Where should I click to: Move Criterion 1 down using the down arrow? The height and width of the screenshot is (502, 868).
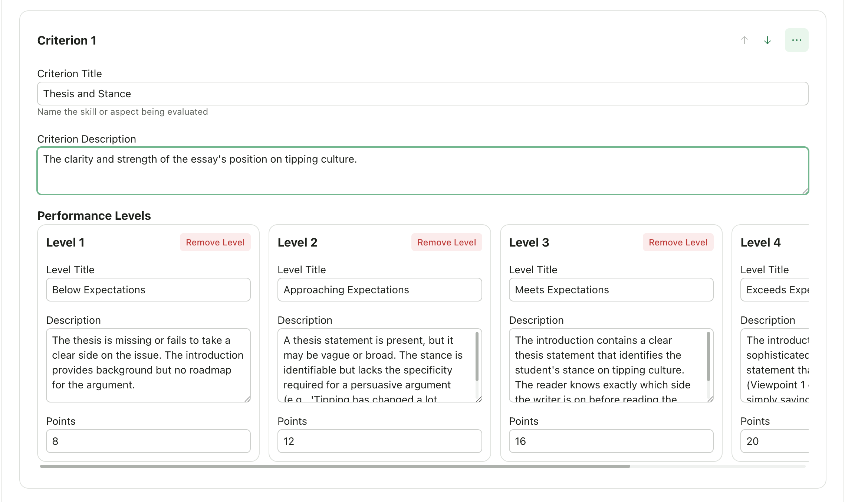coord(767,40)
